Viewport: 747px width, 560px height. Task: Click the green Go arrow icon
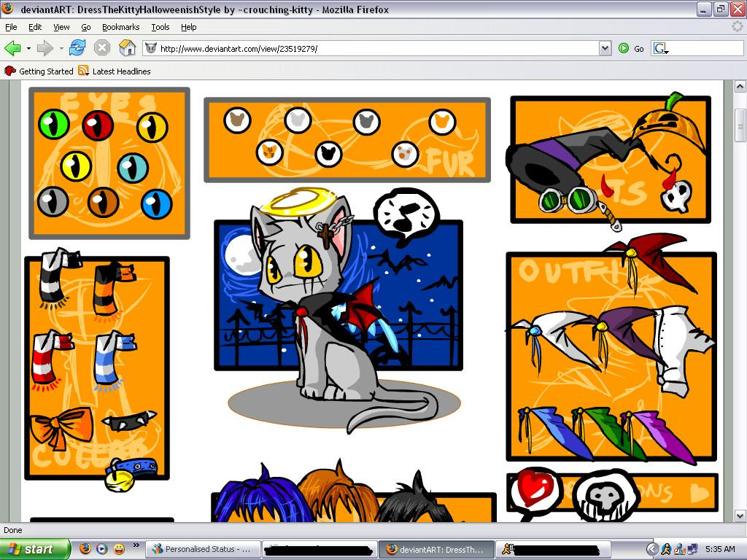[623, 48]
